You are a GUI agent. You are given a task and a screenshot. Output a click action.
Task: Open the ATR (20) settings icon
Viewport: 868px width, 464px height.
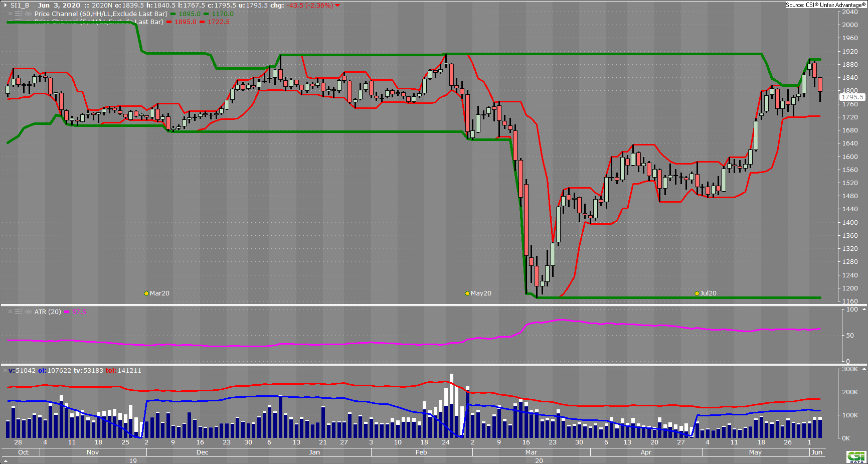pyautogui.click(x=19, y=312)
